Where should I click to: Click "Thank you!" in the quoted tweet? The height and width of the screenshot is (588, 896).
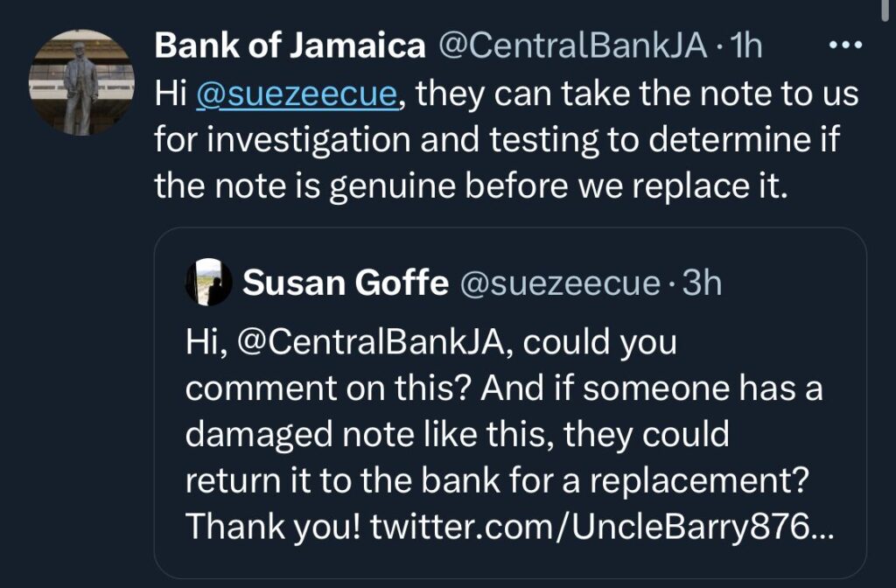pos(272,528)
